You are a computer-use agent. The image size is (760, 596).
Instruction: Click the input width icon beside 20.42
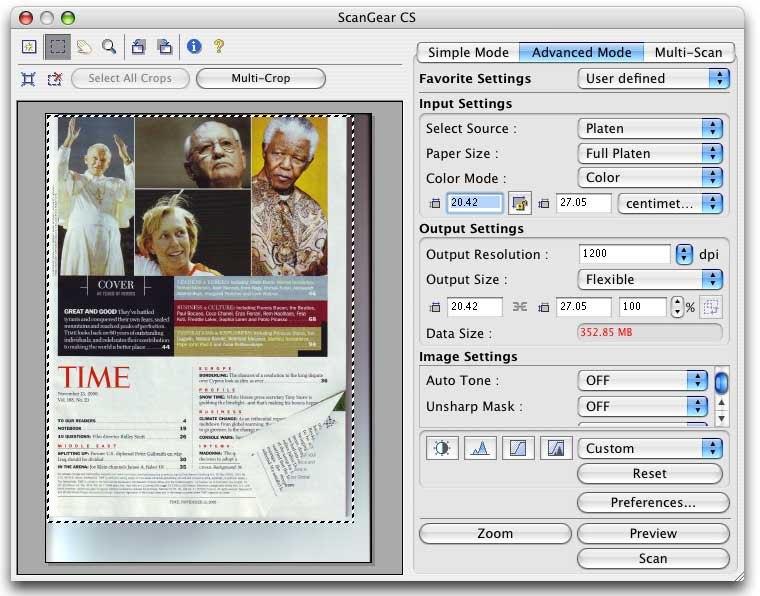click(435, 204)
